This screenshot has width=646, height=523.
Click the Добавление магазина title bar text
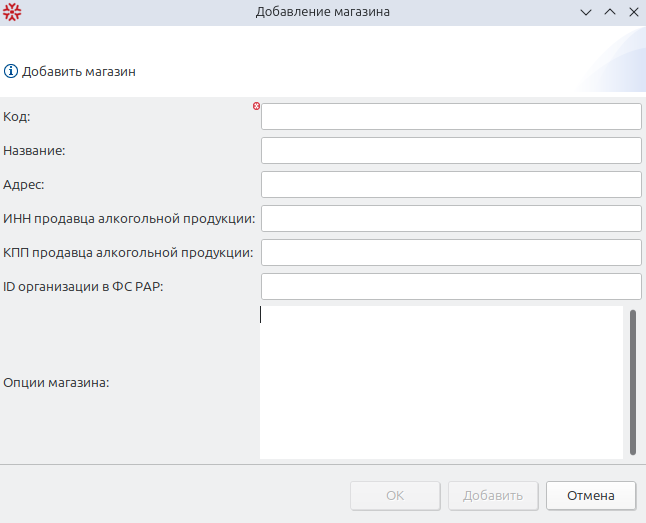[323, 12]
